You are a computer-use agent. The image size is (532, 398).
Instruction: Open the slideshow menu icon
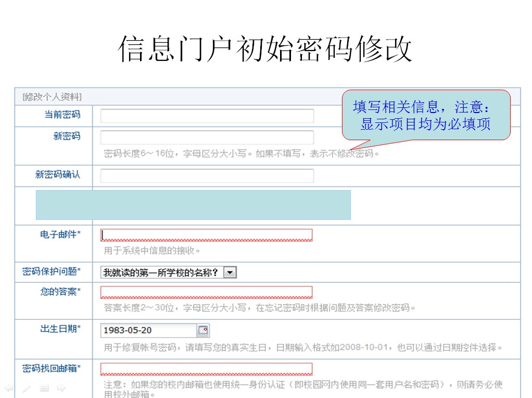coord(44,388)
